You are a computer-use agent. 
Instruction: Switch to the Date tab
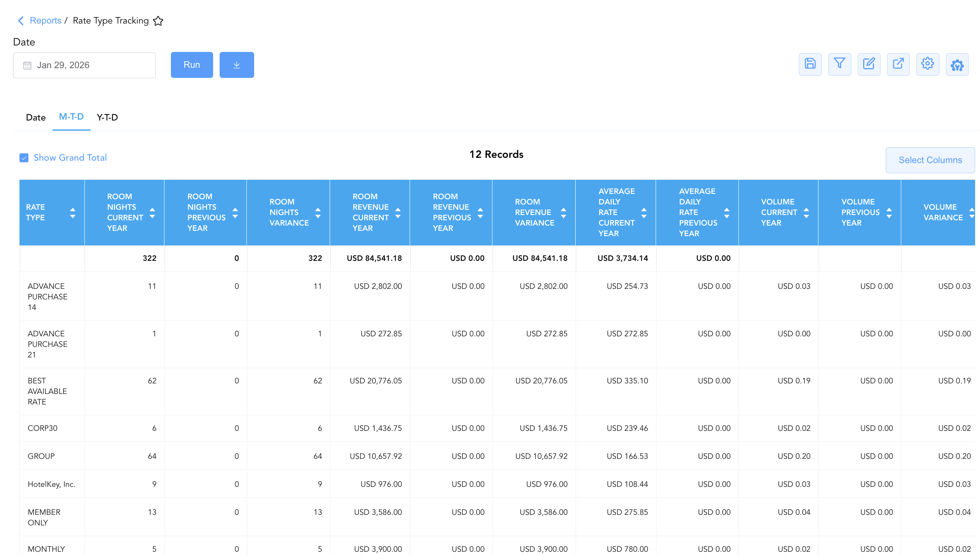pyautogui.click(x=36, y=118)
